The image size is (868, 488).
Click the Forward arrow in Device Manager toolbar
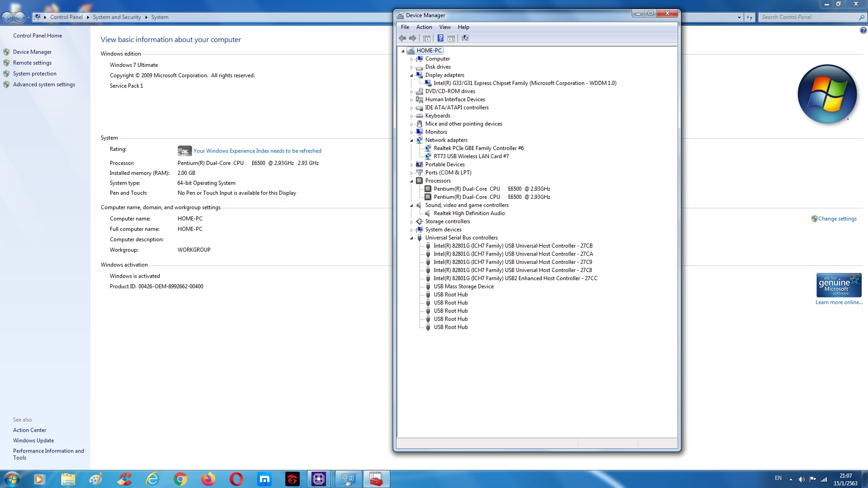(412, 38)
